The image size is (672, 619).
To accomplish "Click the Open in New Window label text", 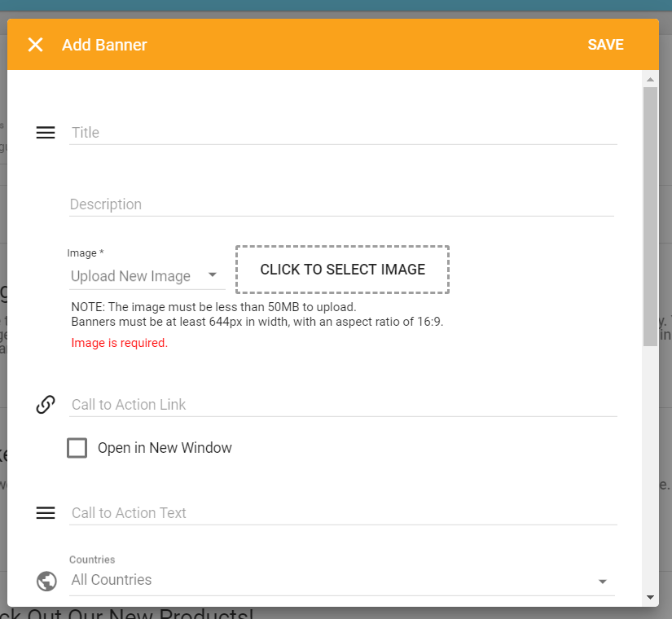I will pyautogui.click(x=165, y=448).
